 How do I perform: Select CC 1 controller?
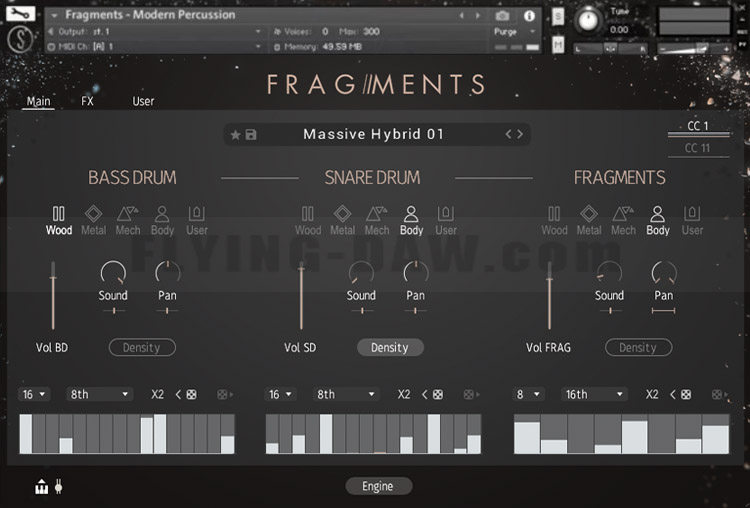[698, 126]
